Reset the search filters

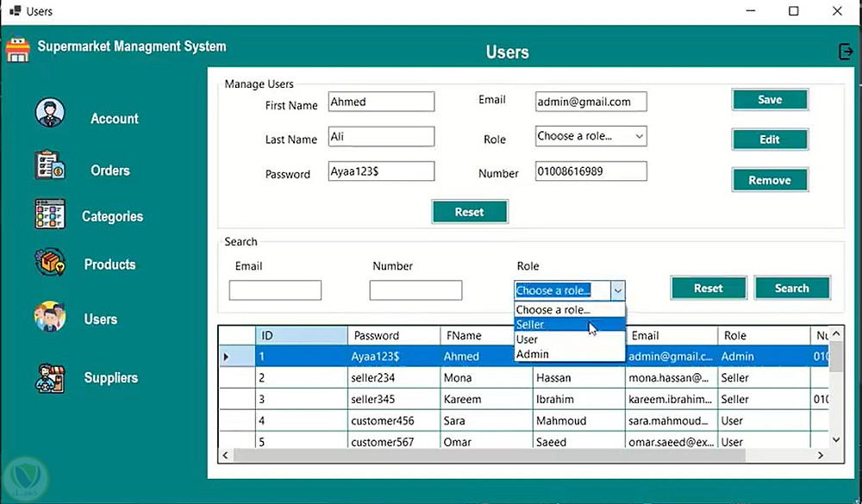click(708, 288)
